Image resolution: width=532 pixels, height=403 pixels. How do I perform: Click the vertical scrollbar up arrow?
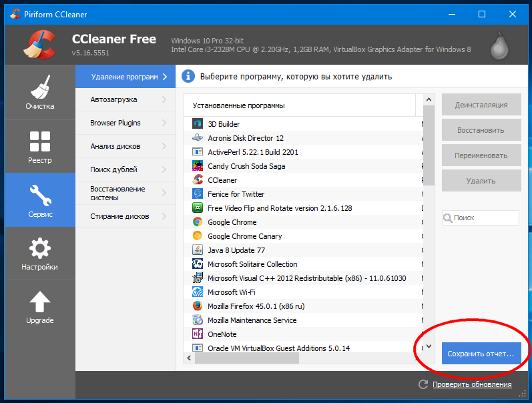click(x=429, y=99)
